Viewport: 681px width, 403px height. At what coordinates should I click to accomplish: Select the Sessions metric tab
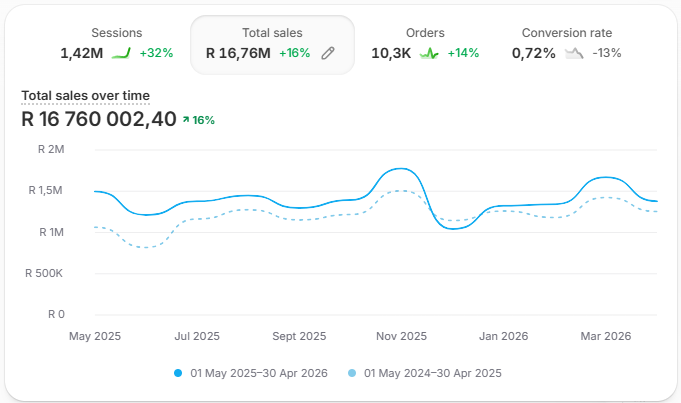[116, 45]
